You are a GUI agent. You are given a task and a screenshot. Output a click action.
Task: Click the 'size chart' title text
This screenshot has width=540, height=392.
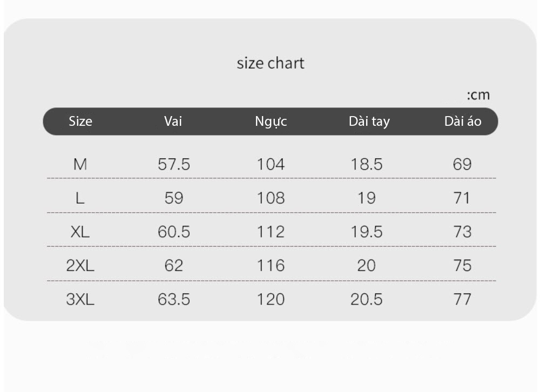tap(271, 63)
